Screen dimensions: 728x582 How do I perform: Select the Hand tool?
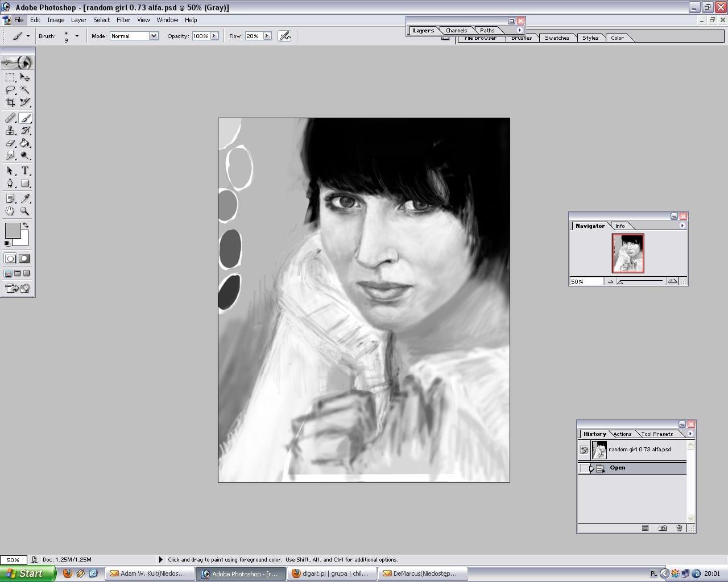pos(10,211)
